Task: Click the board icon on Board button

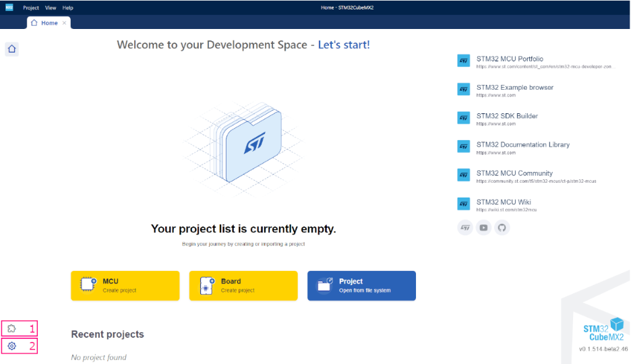Action: point(207,286)
